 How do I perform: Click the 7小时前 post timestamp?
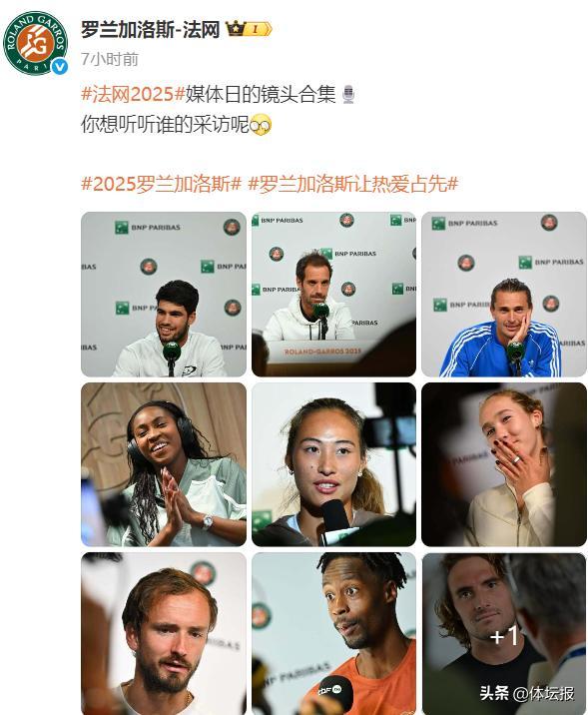click(x=110, y=59)
